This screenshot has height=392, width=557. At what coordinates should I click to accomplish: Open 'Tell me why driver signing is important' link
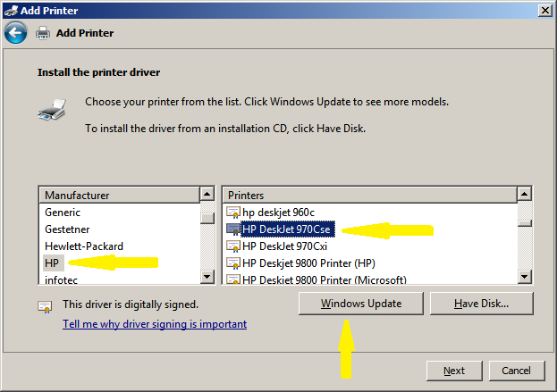pos(155,324)
